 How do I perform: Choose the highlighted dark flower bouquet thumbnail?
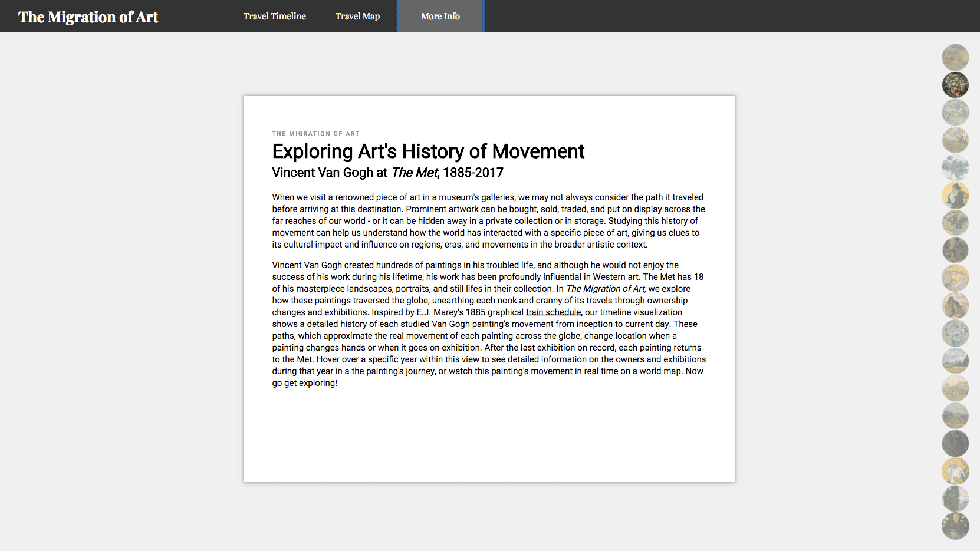click(955, 85)
